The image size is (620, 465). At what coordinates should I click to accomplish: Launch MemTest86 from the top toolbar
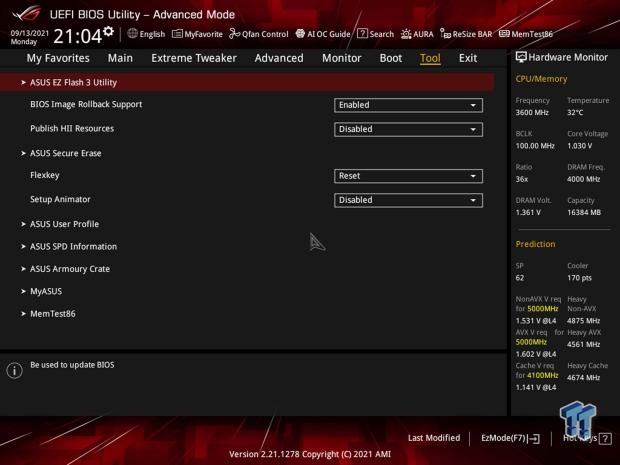tap(526, 34)
